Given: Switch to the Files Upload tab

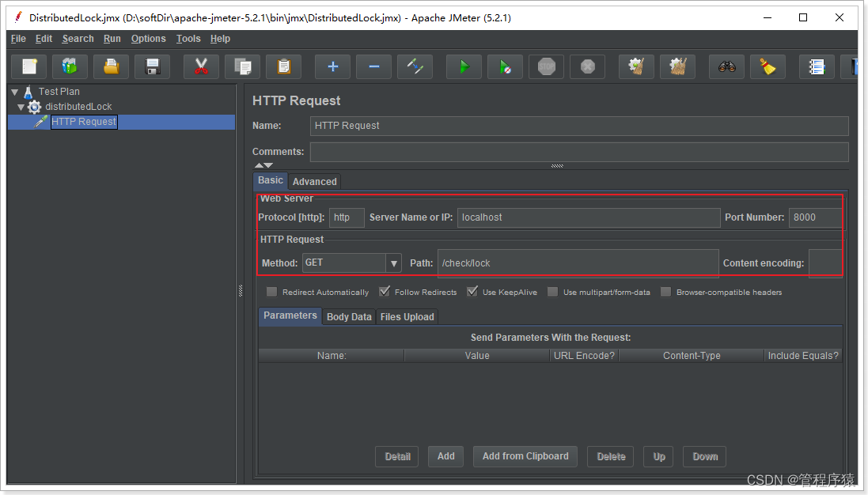Looking at the screenshot, I should 407,317.
